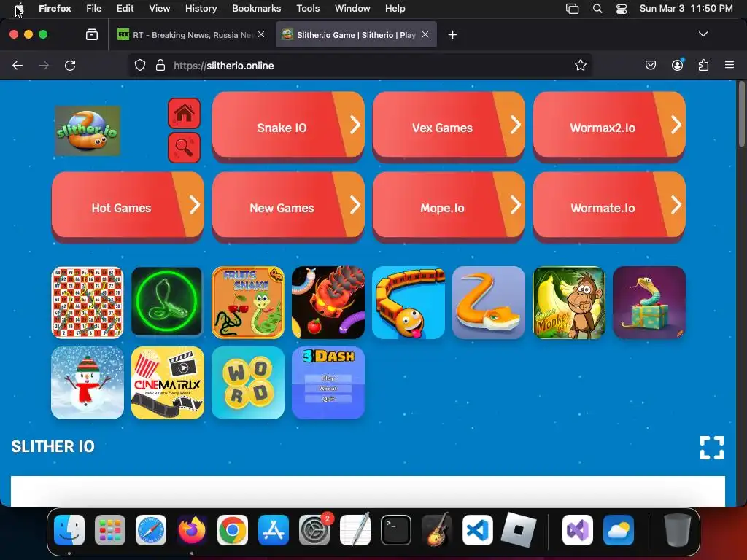Open Spotlight search in the menu bar

coord(597,9)
